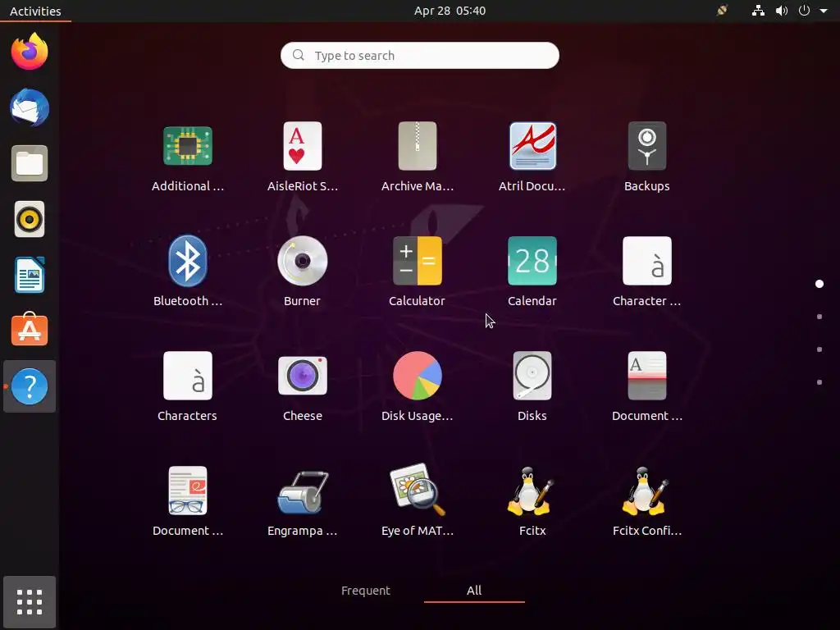The width and height of the screenshot is (840, 630).
Task: Go to fourth app page indicator
Action: pyautogui.click(x=819, y=382)
